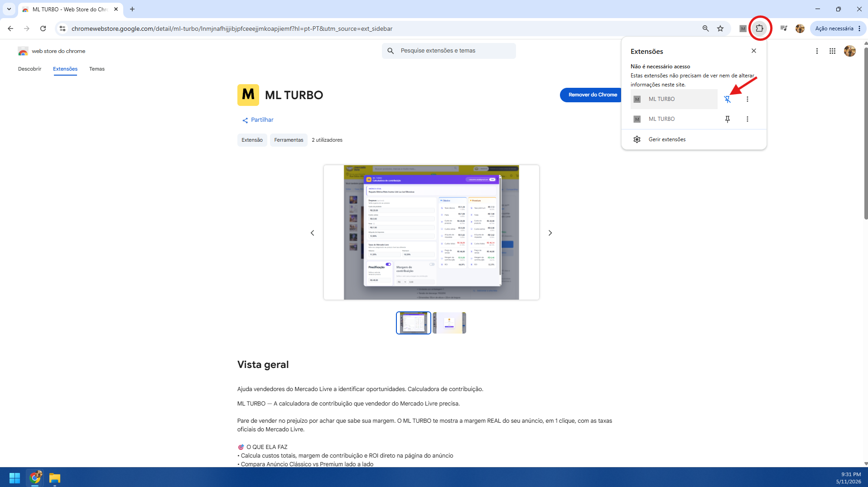Select first ML TURBO entry in extensions list
This screenshot has height=487, width=868.
[x=674, y=99]
